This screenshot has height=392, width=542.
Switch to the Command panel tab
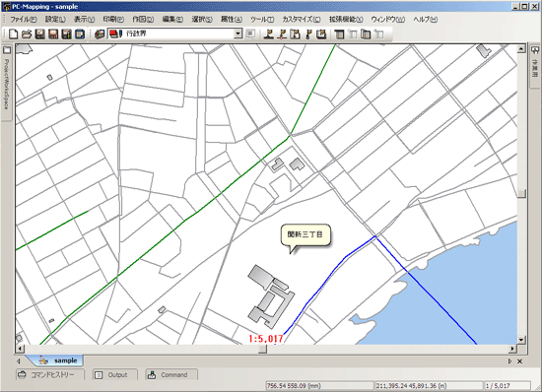[171, 374]
